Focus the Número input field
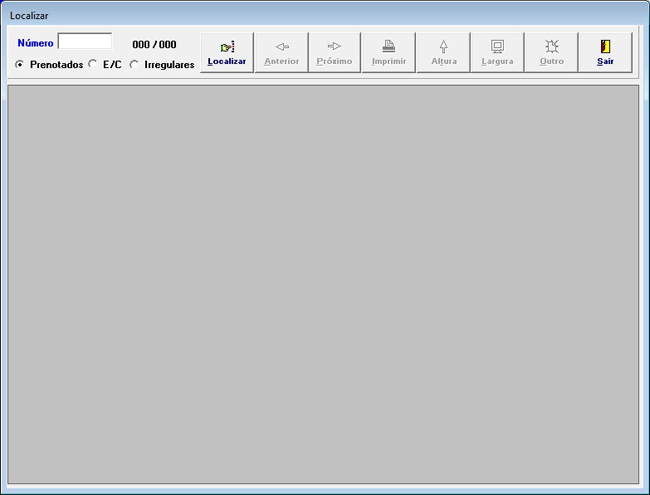 tap(85, 41)
